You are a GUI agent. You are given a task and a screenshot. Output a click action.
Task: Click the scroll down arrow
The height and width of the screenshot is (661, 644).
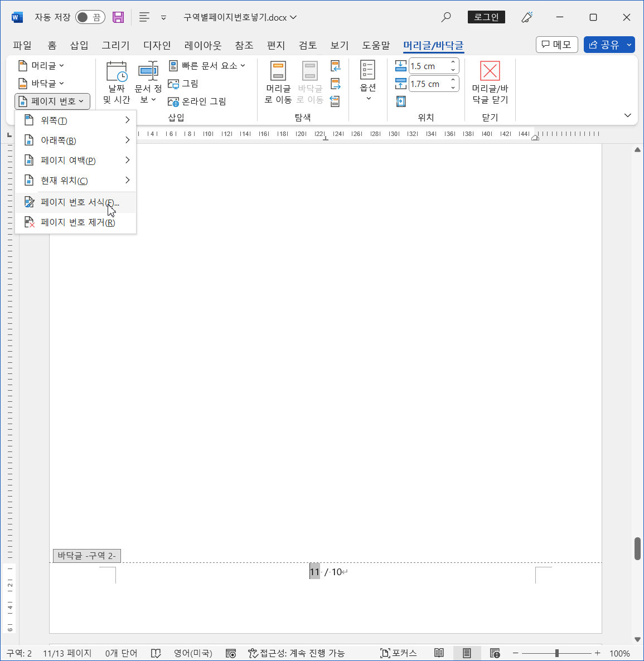pos(637,639)
